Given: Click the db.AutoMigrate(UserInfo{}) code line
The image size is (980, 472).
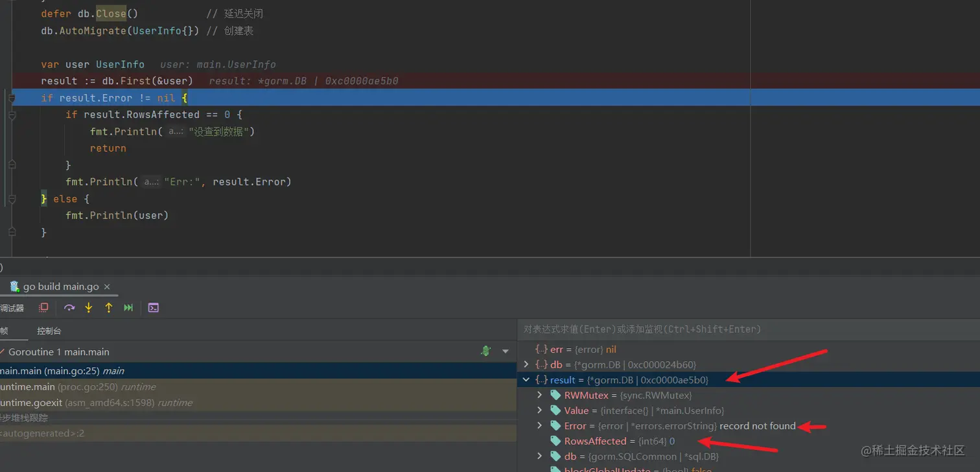Looking at the screenshot, I should pyautogui.click(x=120, y=30).
